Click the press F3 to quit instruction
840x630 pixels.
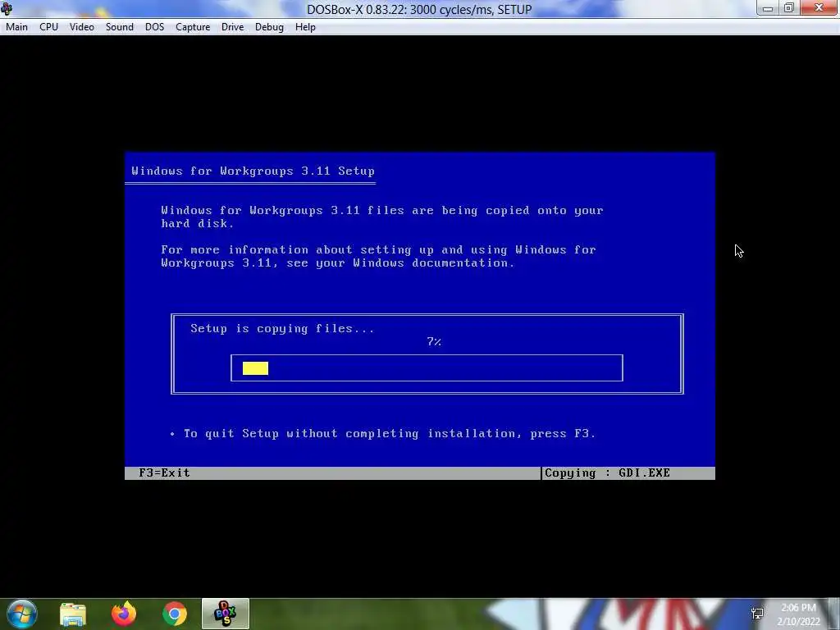[390, 433]
